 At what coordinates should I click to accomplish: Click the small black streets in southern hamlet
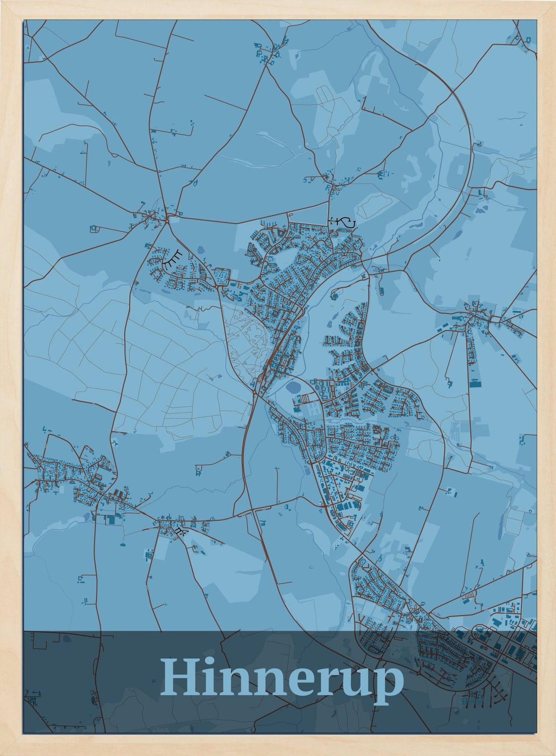(x=180, y=531)
